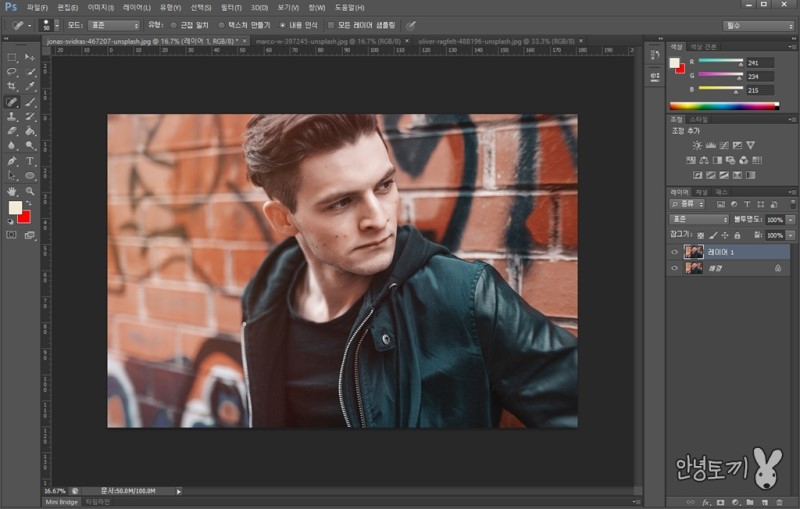Viewport: 800px width, 509px height.
Task: Click the 배경 layer thumbnail
Action: [692, 268]
